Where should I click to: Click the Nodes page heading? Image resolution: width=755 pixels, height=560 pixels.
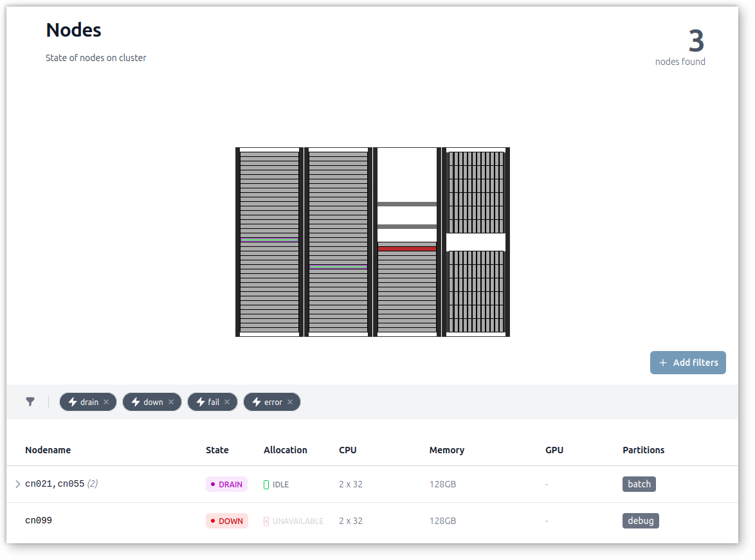74,30
